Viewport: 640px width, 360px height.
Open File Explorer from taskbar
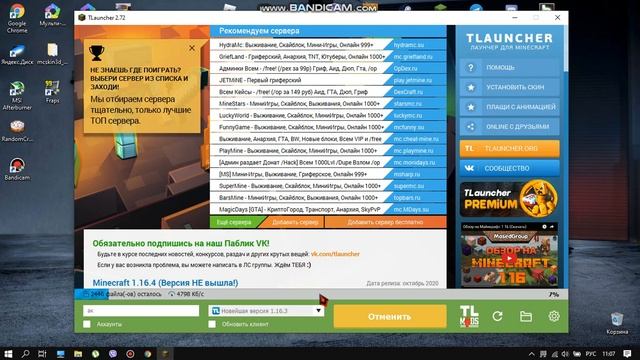point(78,353)
